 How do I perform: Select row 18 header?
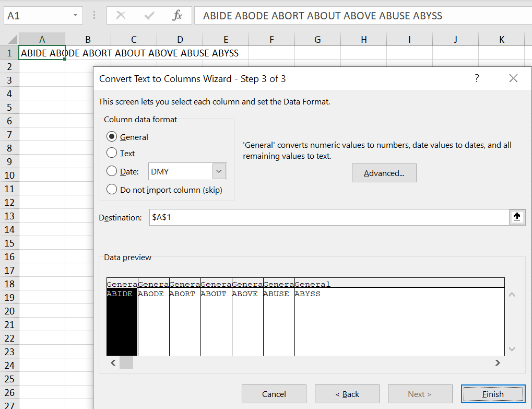pos(9,284)
